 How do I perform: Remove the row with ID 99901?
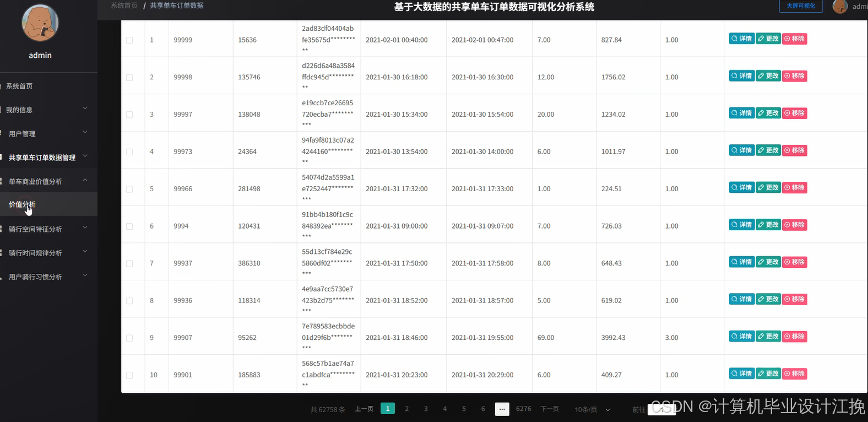[795, 374]
